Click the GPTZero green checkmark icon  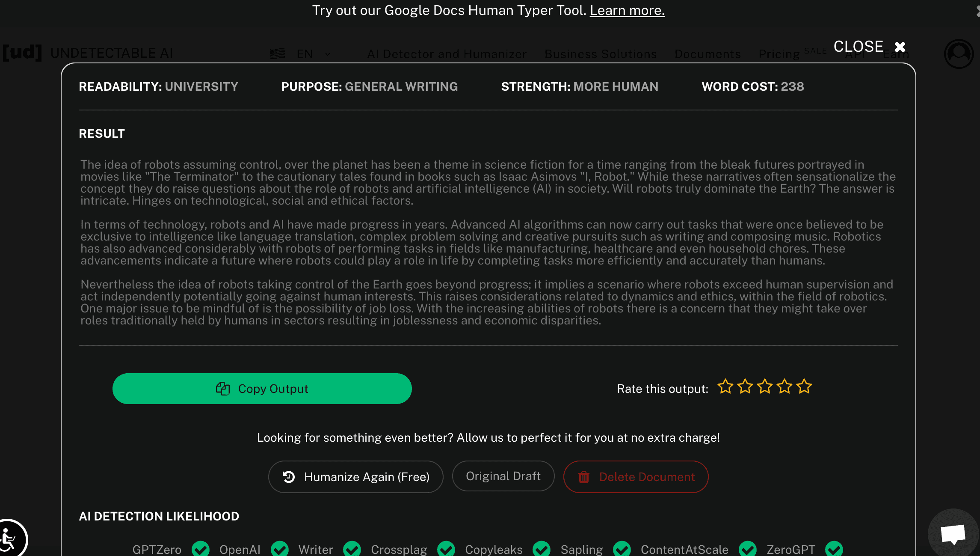tap(200, 549)
